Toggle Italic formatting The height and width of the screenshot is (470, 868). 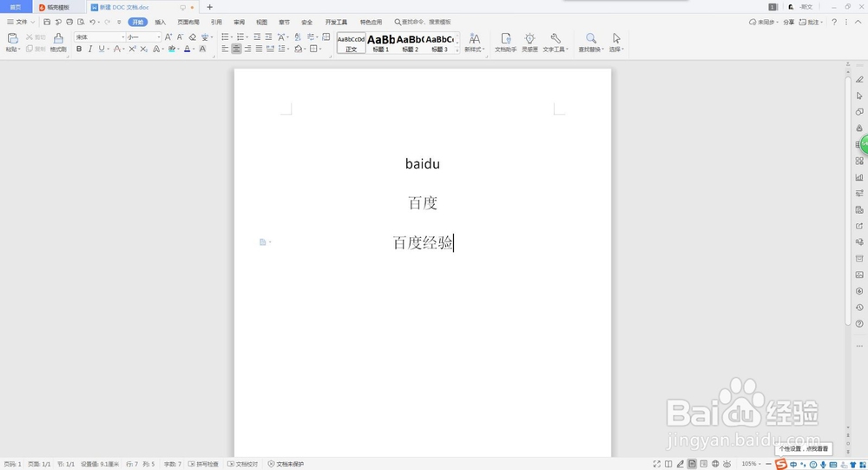tap(90, 50)
